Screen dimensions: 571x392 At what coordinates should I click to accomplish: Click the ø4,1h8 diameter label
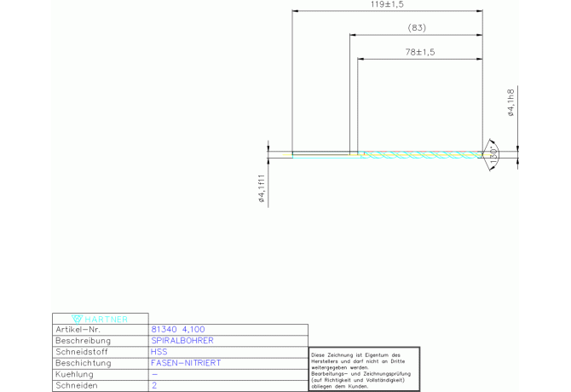click(510, 102)
